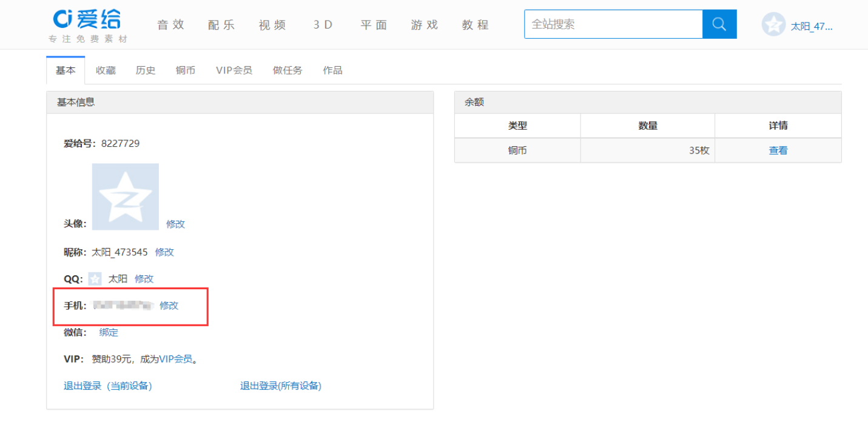Click the small QQ star icon
Viewport: 868px width, 436px height.
[95, 279]
